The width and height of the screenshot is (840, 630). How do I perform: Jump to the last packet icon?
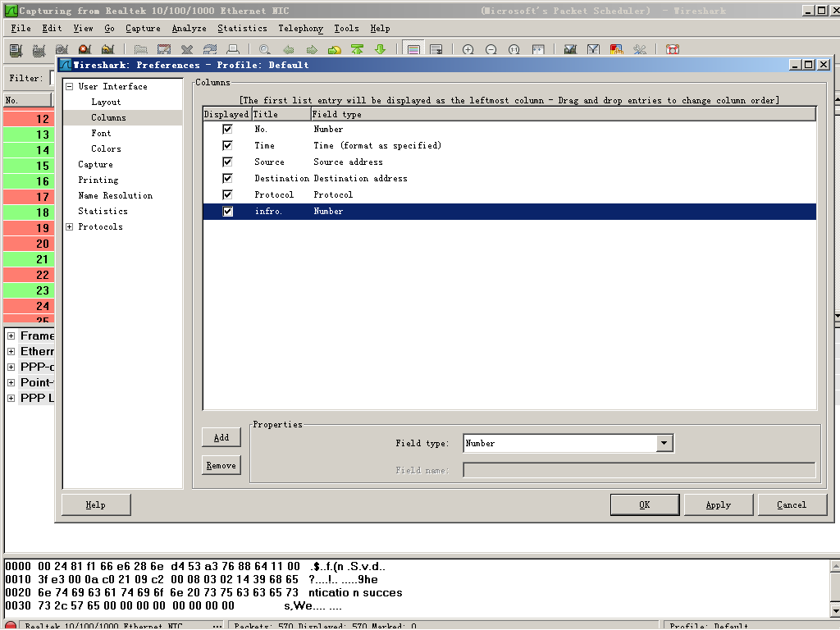(x=381, y=50)
